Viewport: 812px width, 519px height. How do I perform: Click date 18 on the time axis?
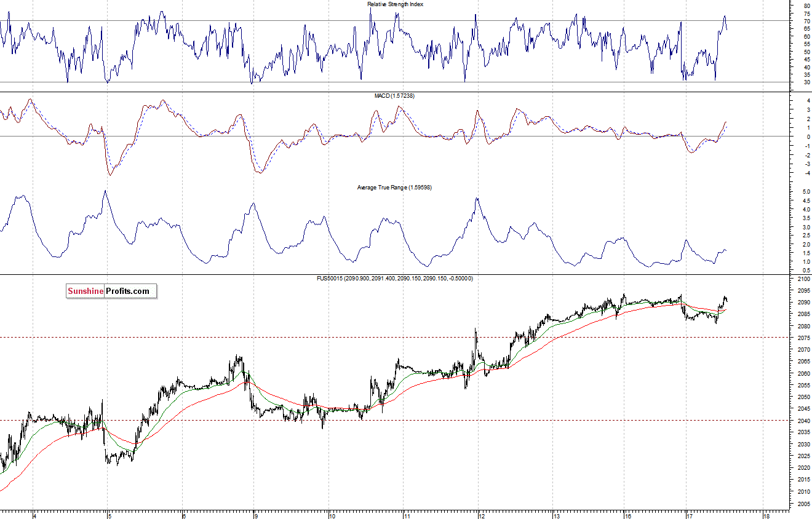tap(766, 515)
